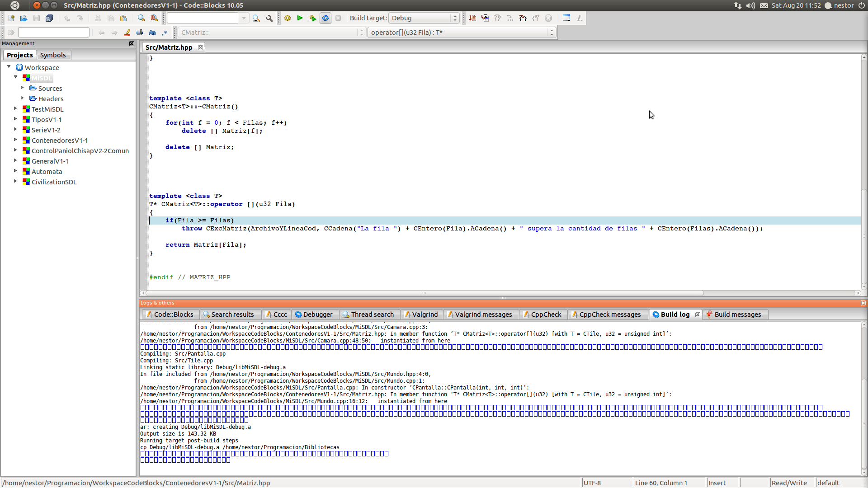This screenshot has height=488, width=868.
Task: Paste from clipboard icon
Action: tap(123, 18)
